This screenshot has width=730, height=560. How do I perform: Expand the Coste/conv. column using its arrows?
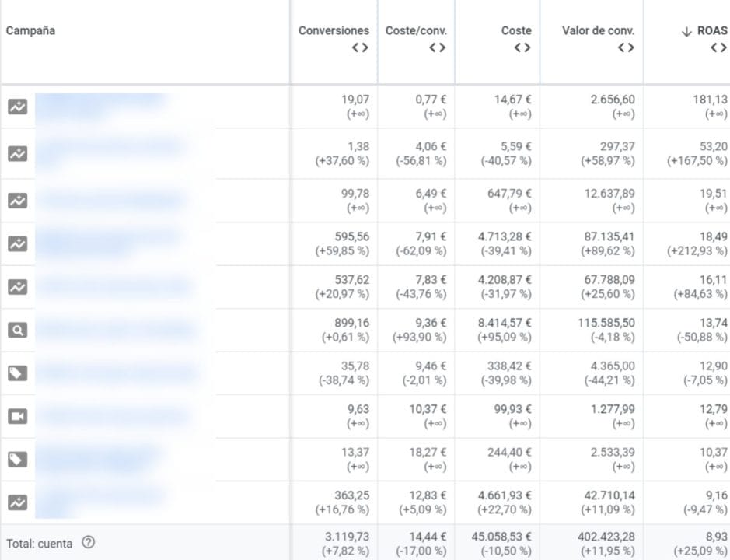pyautogui.click(x=437, y=47)
